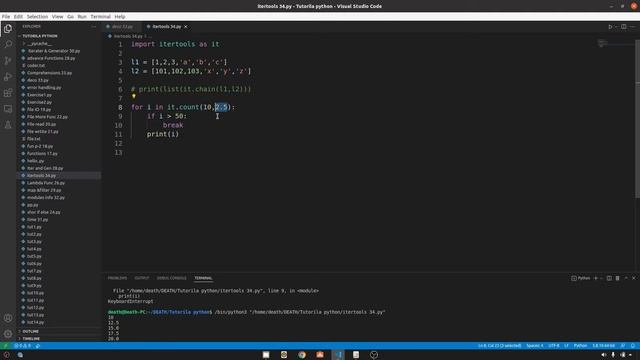Click microphone icon in system tray
This screenshot has width=640, height=360.
pos(613,355)
